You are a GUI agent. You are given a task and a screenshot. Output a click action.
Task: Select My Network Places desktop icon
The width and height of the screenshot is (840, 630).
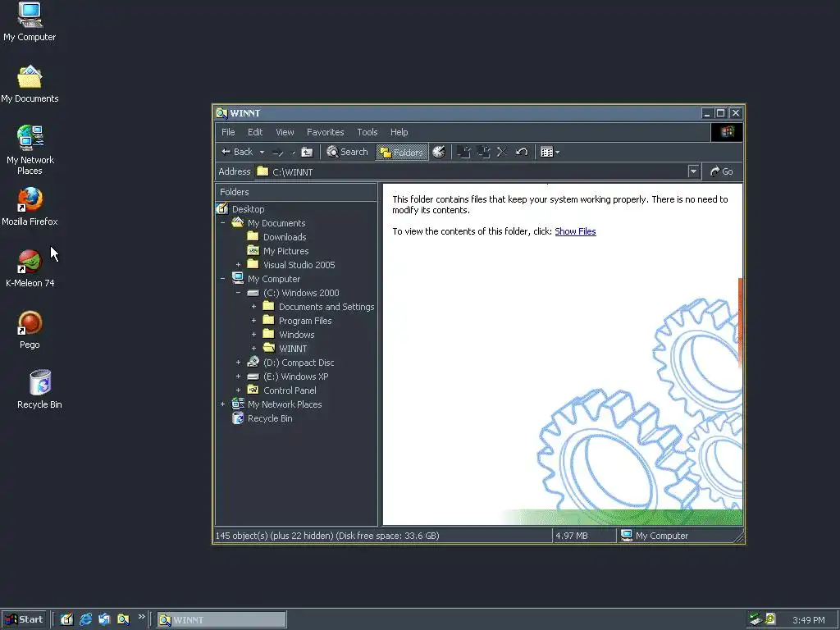(30, 150)
